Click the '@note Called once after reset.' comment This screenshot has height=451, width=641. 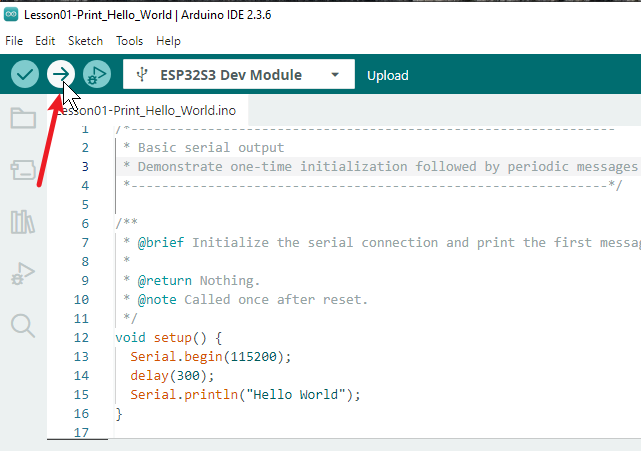[x=245, y=300]
